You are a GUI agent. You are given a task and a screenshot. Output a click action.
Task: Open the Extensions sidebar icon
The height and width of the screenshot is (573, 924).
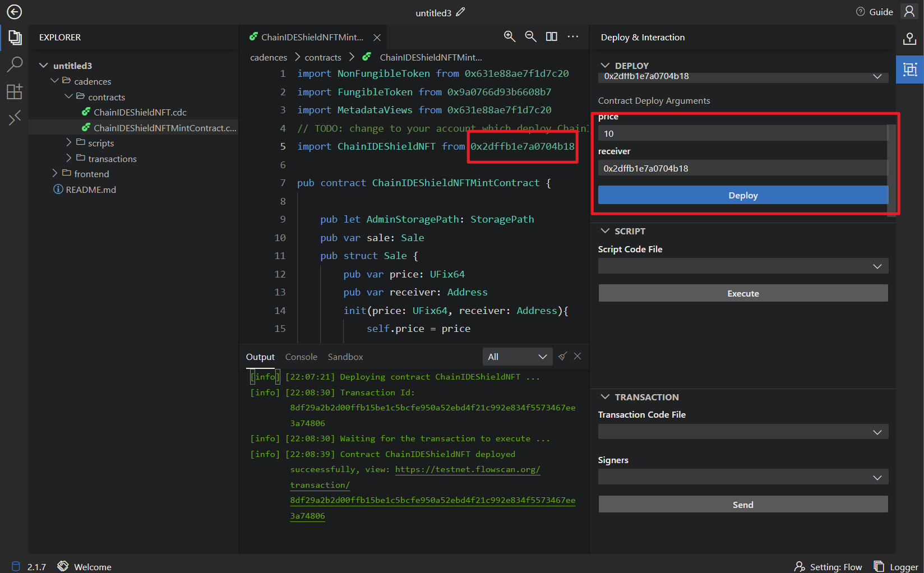point(15,91)
